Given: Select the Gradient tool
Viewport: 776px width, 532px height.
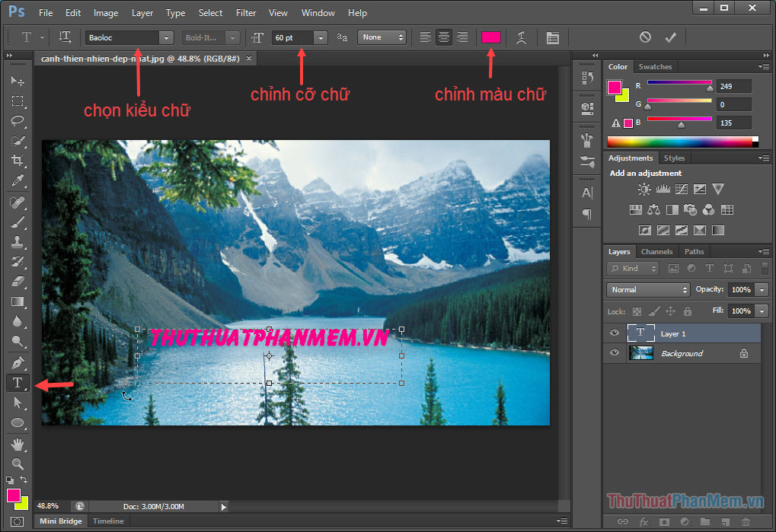Looking at the screenshot, I should [17, 302].
